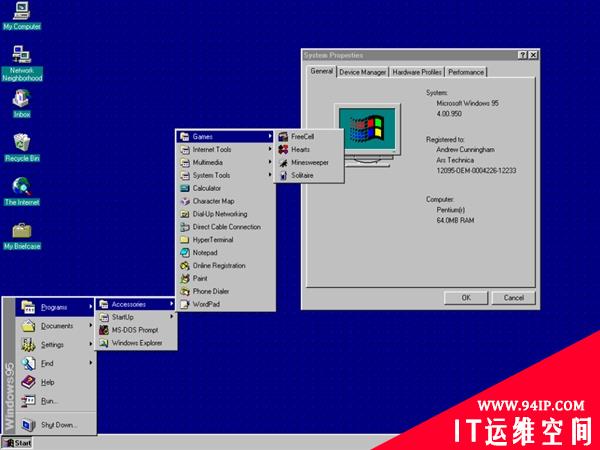
Task: Open MS-DOS Prompt from Programs
Action: tap(136, 330)
